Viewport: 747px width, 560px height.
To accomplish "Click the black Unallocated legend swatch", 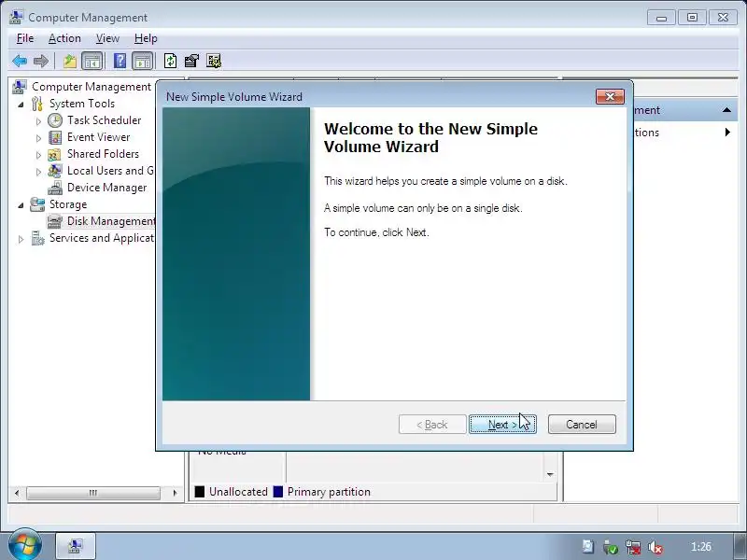I will [x=200, y=492].
